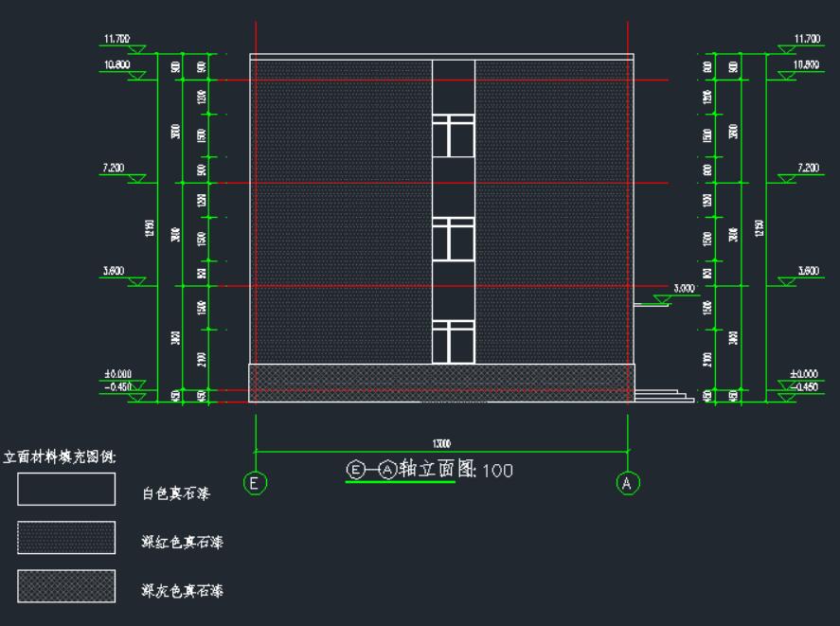
Task: Click the right-side 11.700 elevation label
Action: pos(807,39)
